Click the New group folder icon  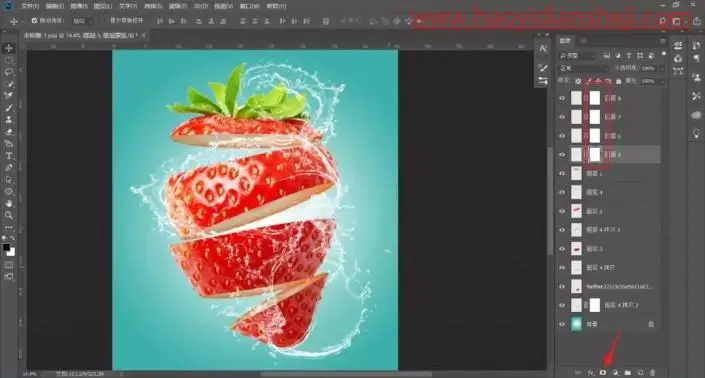628,373
